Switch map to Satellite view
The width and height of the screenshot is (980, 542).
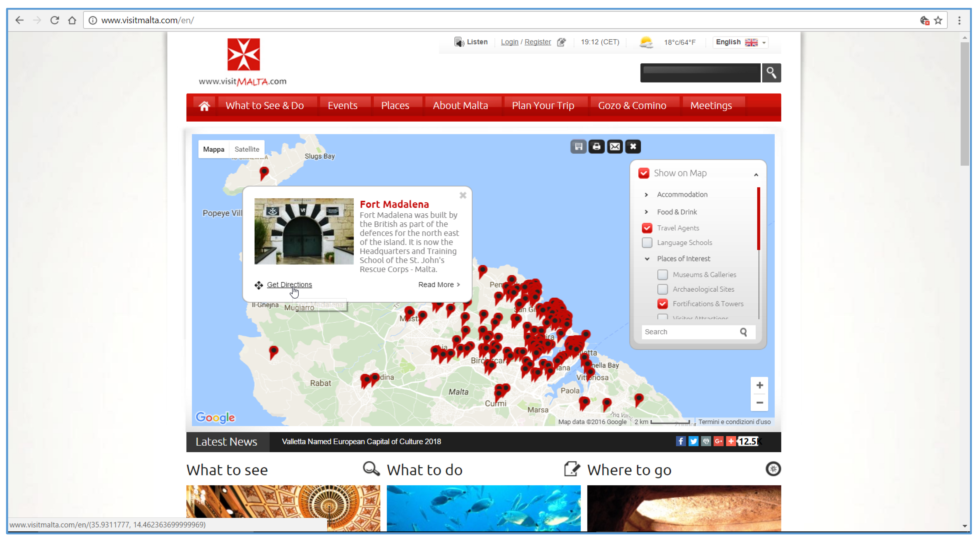point(246,149)
